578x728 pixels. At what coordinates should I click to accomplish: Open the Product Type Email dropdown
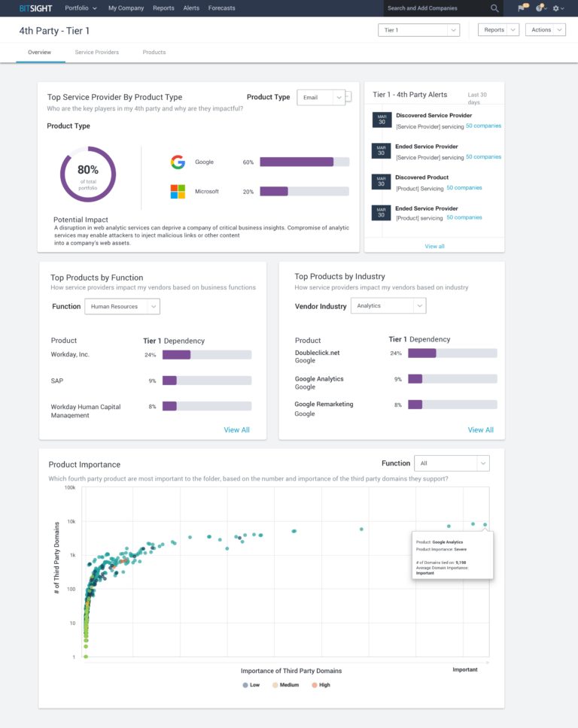(x=321, y=98)
